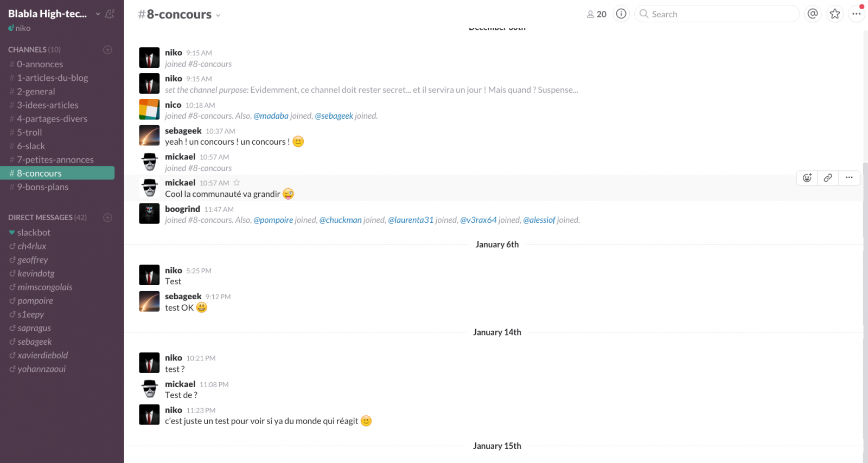This screenshot has width=868, height=463.
Task: Star mickael's Cool la communauté message
Action: [237, 183]
